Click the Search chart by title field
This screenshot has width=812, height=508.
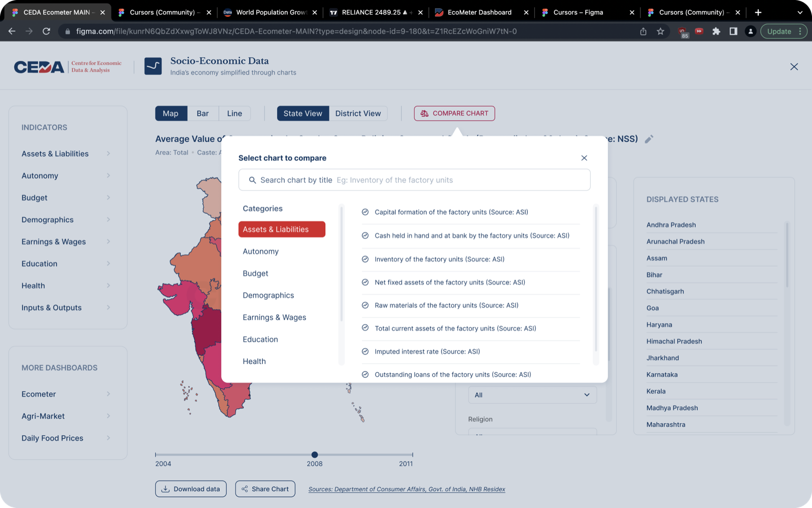point(414,180)
